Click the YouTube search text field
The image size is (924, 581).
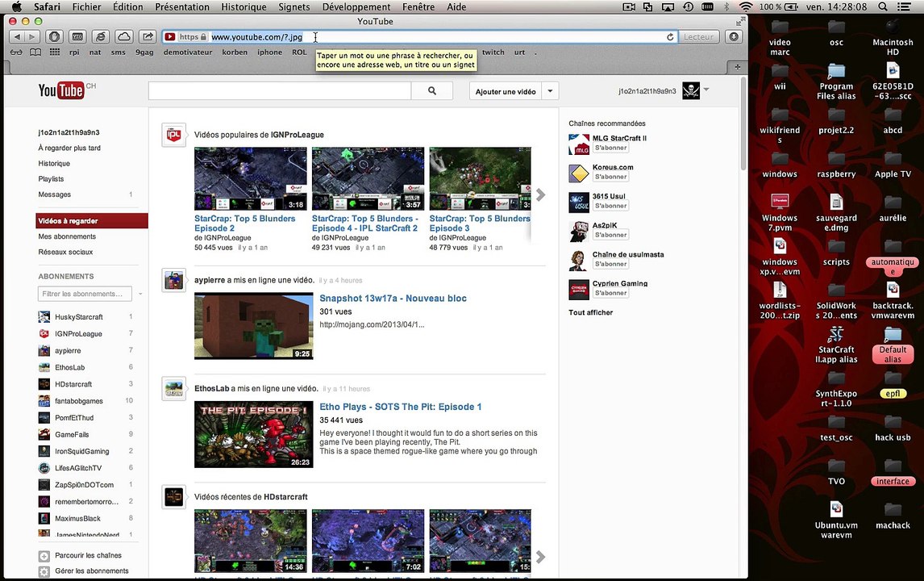pos(280,91)
